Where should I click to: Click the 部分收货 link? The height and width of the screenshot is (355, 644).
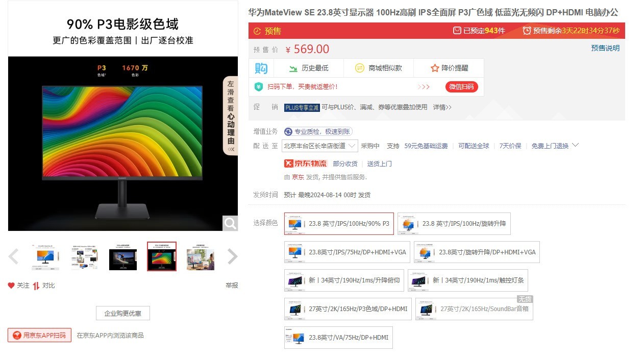(x=345, y=164)
